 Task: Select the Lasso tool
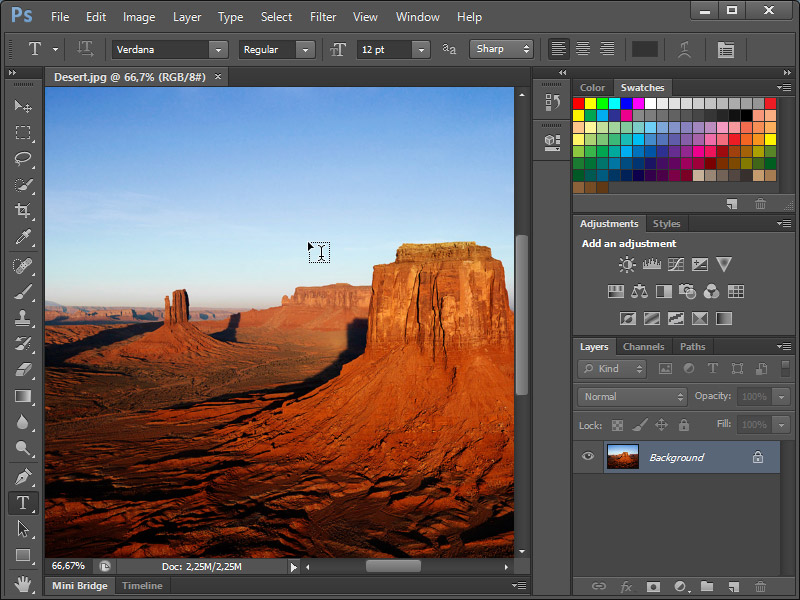click(23, 159)
